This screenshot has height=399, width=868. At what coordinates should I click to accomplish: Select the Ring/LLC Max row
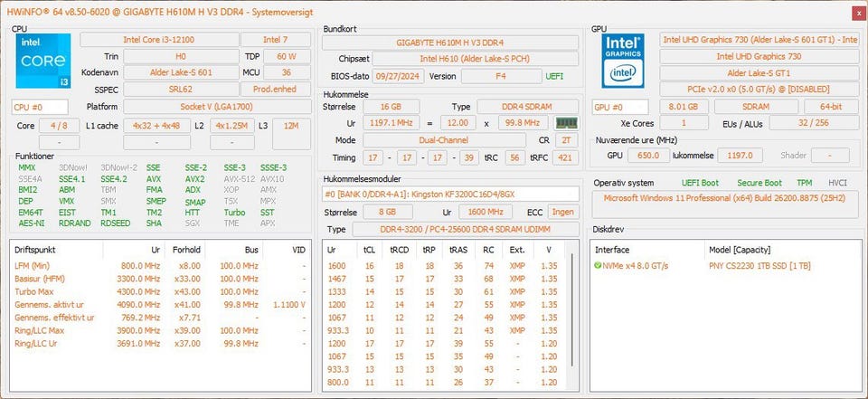tap(160, 331)
